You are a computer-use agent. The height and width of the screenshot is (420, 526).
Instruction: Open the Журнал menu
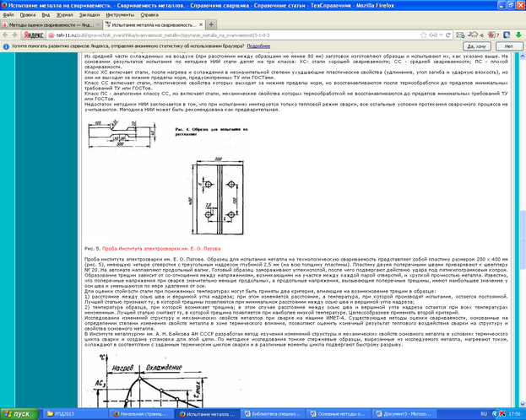point(64,14)
